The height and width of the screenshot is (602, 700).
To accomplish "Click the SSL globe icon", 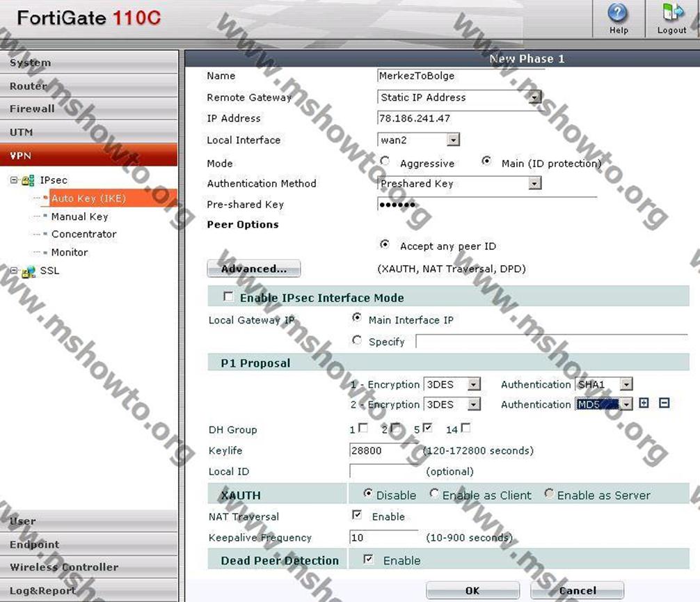I will point(29,271).
